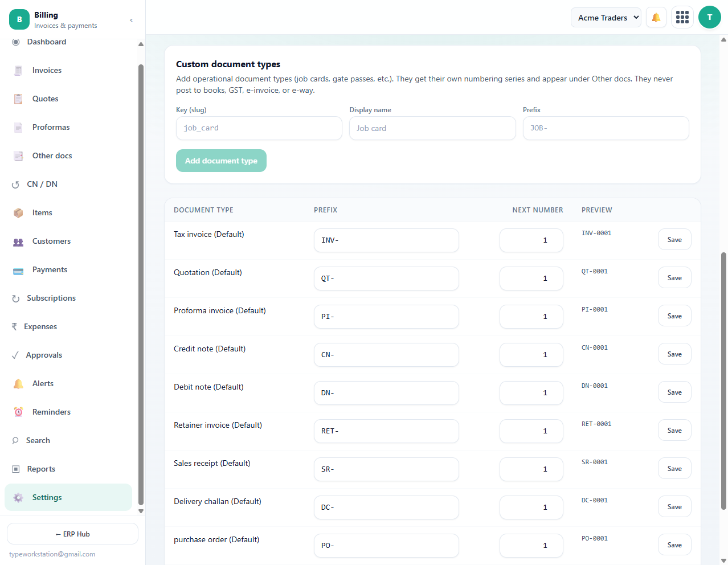The width and height of the screenshot is (728, 565).
Task: Click the Dashboard sidebar icon
Action: pos(16,42)
